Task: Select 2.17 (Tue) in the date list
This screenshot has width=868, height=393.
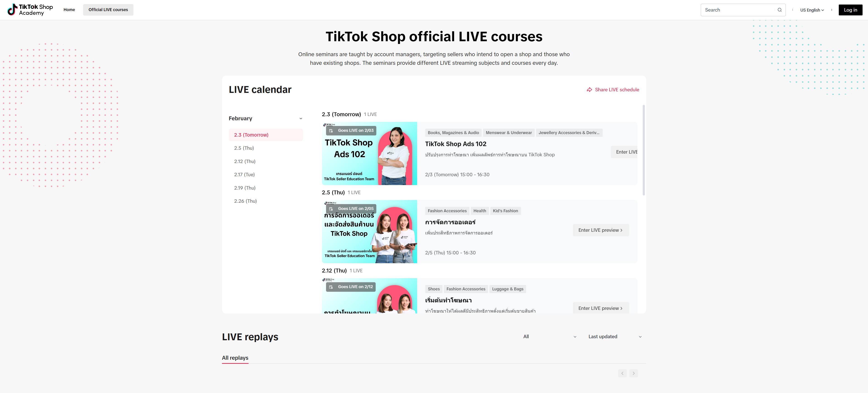Action: 244,174
